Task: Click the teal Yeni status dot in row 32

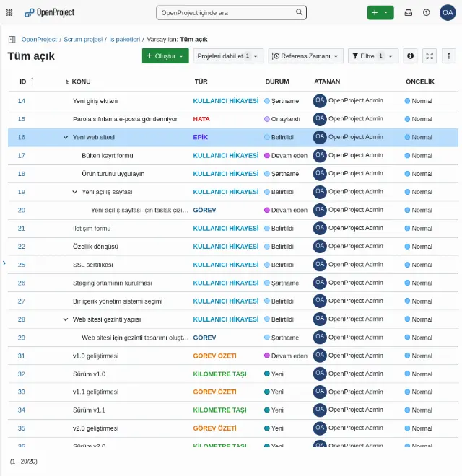Action: tap(267, 374)
